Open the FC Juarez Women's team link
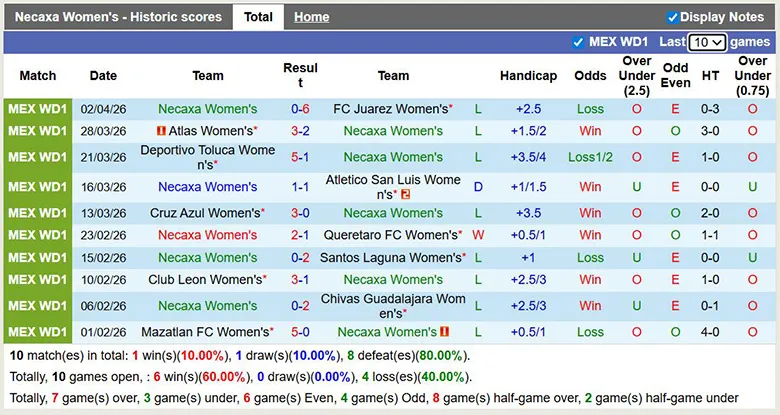This screenshot has height=415, width=780. pos(390,109)
